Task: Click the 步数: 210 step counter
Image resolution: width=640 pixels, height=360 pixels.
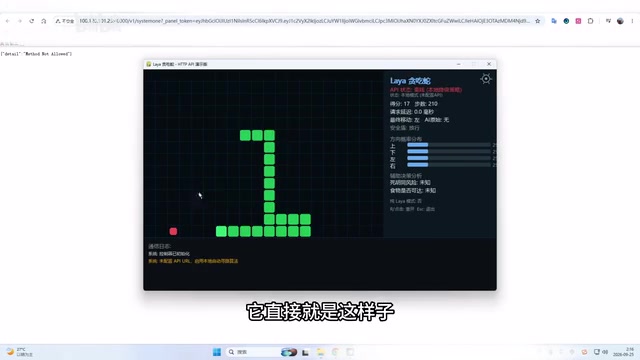Action: 426,104
